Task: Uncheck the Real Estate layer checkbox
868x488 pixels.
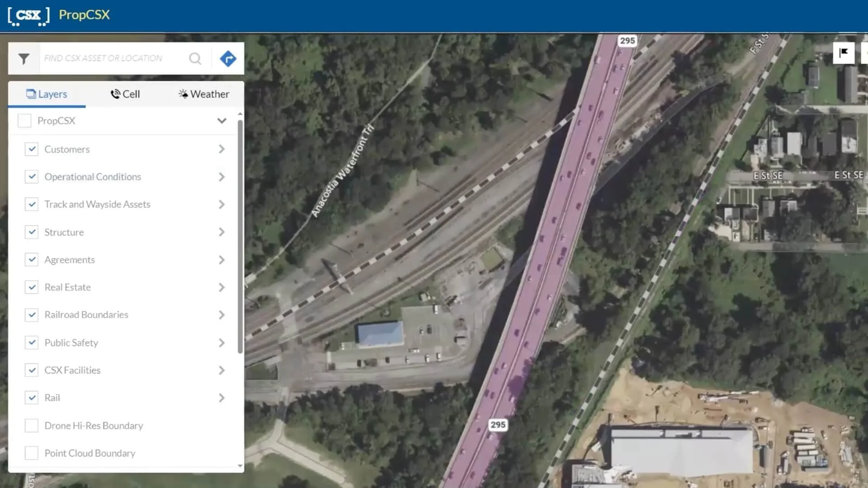Action: point(32,287)
